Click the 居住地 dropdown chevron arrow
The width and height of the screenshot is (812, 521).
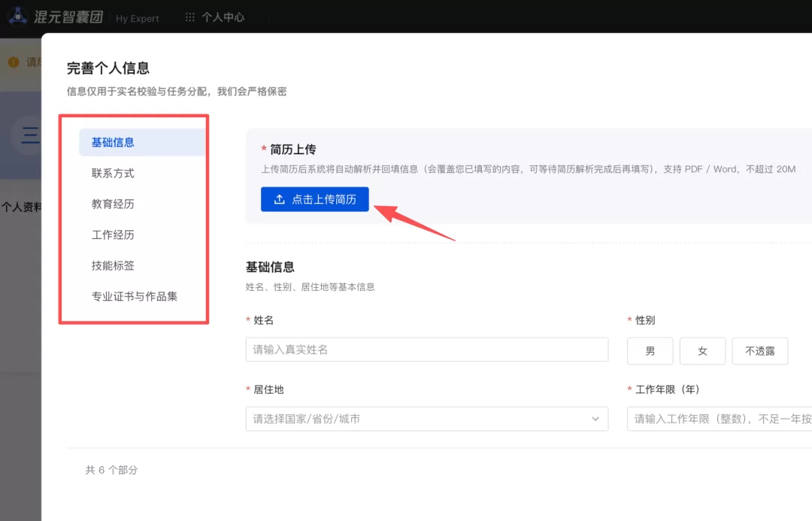click(595, 419)
